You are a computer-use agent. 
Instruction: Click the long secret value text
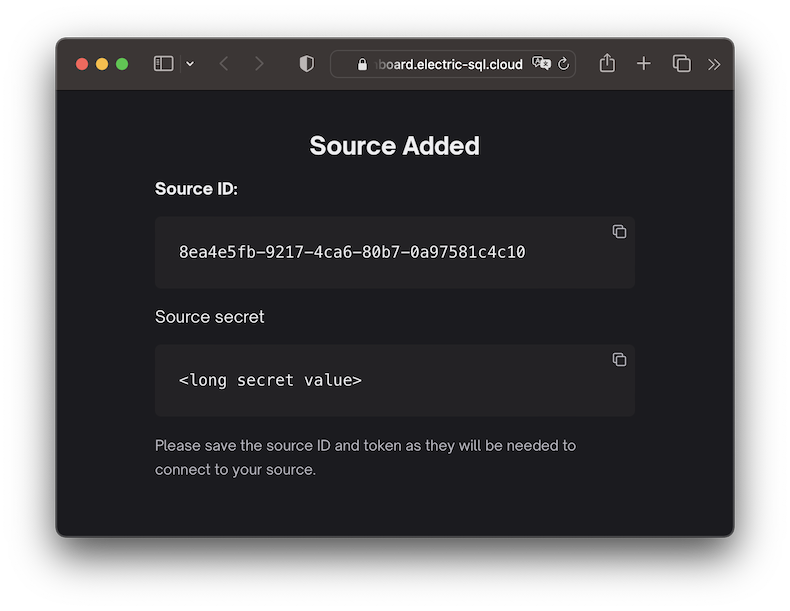[270, 380]
